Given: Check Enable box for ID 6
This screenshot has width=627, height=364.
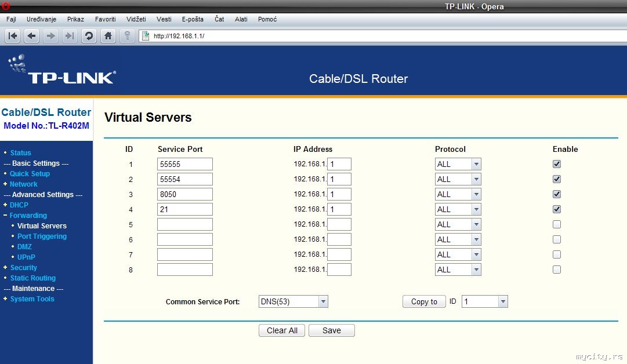Looking at the screenshot, I should click(x=557, y=239).
